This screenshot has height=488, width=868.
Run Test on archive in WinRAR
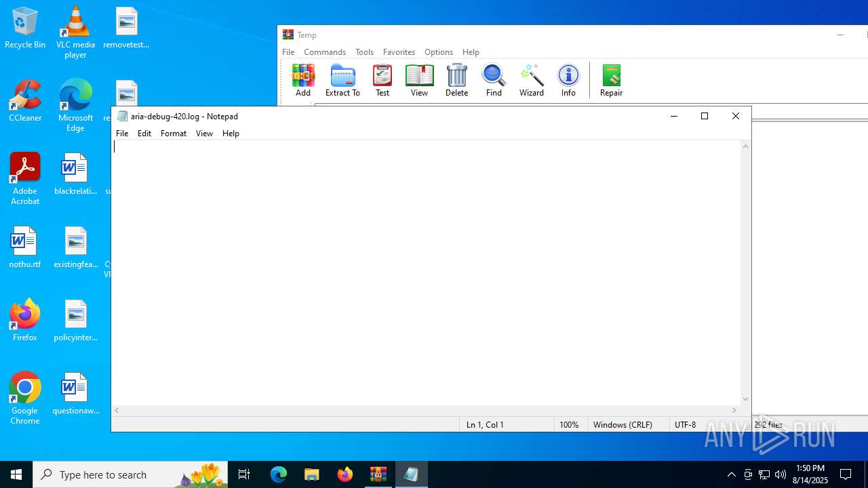point(382,81)
